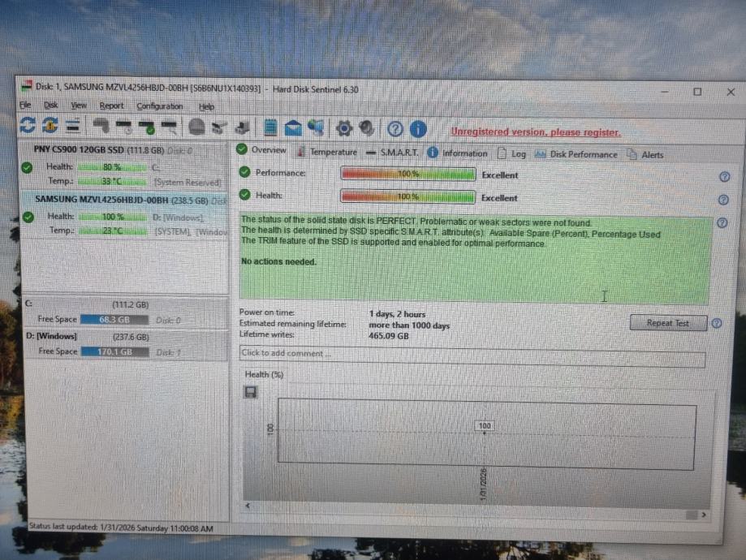The image size is (746, 560).
Task: Click the blue envelope email icon
Action: point(293,128)
